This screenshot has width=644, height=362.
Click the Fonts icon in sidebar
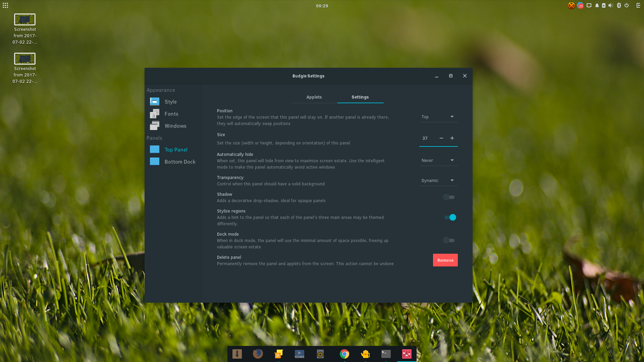(x=155, y=114)
